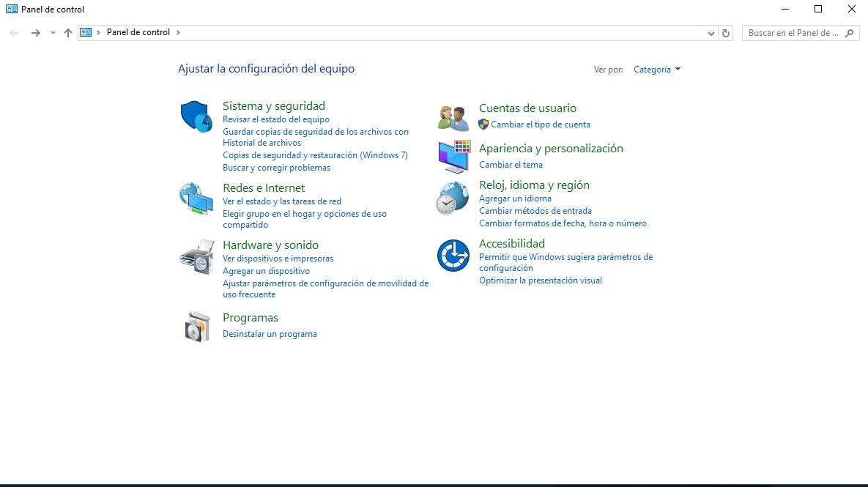Click the Accesibilidad blue circle icon

pyautogui.click(x=453, y=255)
